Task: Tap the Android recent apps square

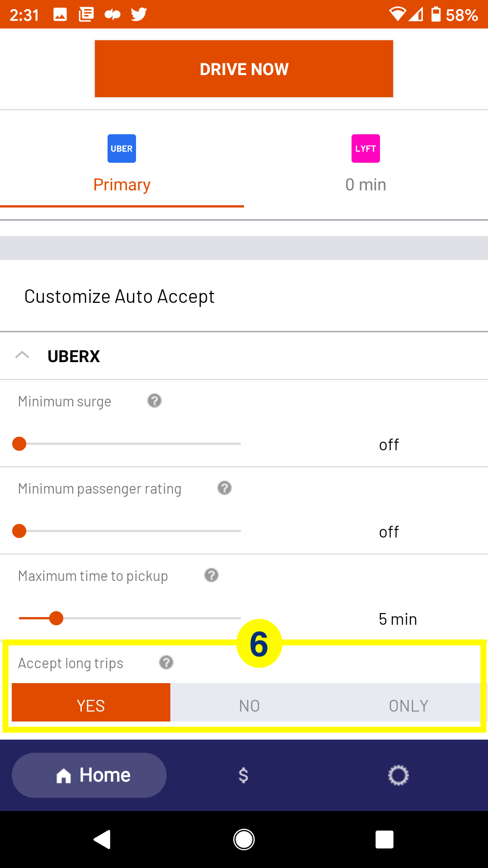Action: tap(385, 840)
